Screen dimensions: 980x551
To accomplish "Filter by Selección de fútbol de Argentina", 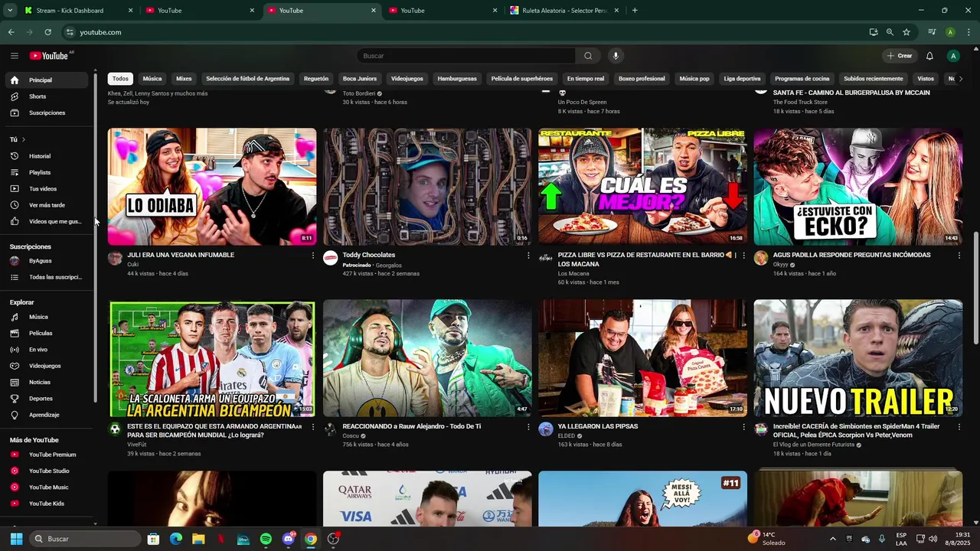I will tap(247, 79).
